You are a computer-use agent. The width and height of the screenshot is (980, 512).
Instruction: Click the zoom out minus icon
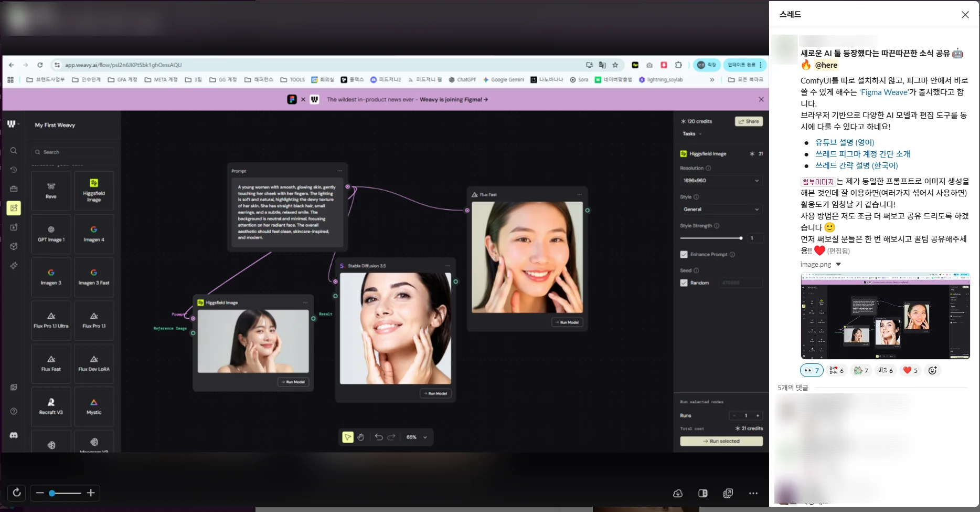pos(40,493)
